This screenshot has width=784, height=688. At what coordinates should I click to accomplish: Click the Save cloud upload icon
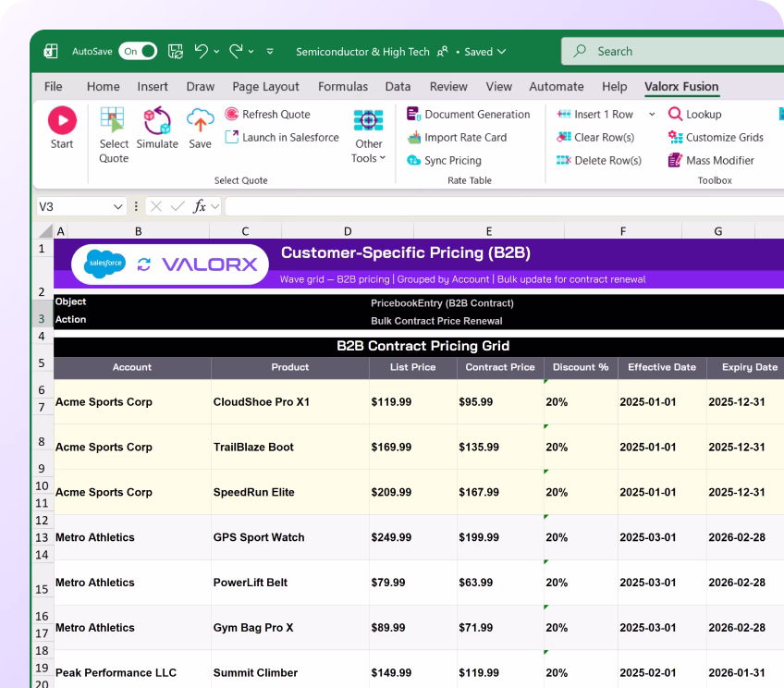200,120
